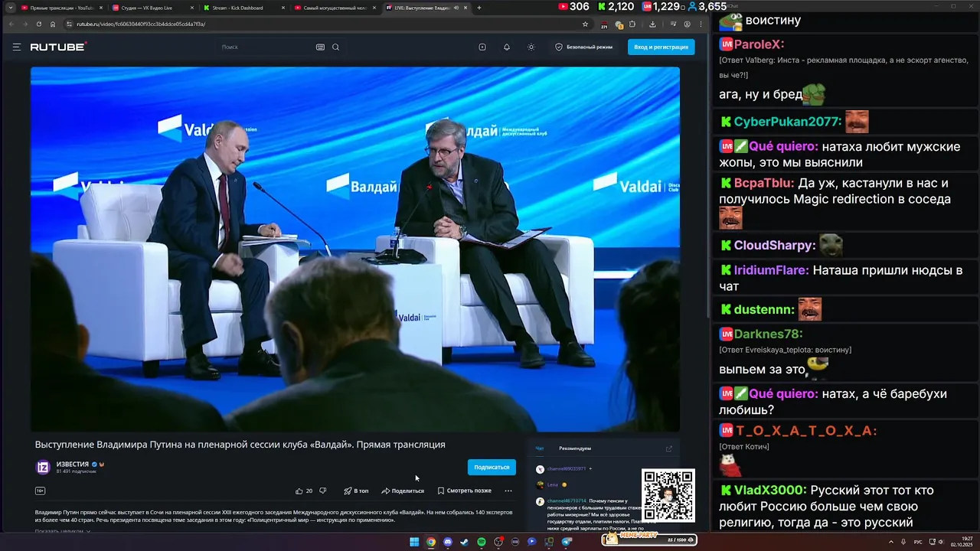Screen dimensions: 980x551
Task: Bookmark this page star icon
Action: click(x=586, y=24)
